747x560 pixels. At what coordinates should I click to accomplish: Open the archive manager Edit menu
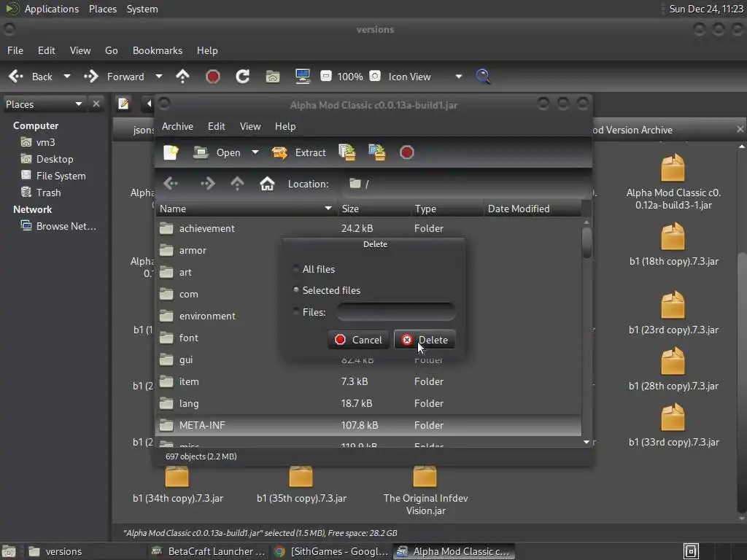[216, 126]
